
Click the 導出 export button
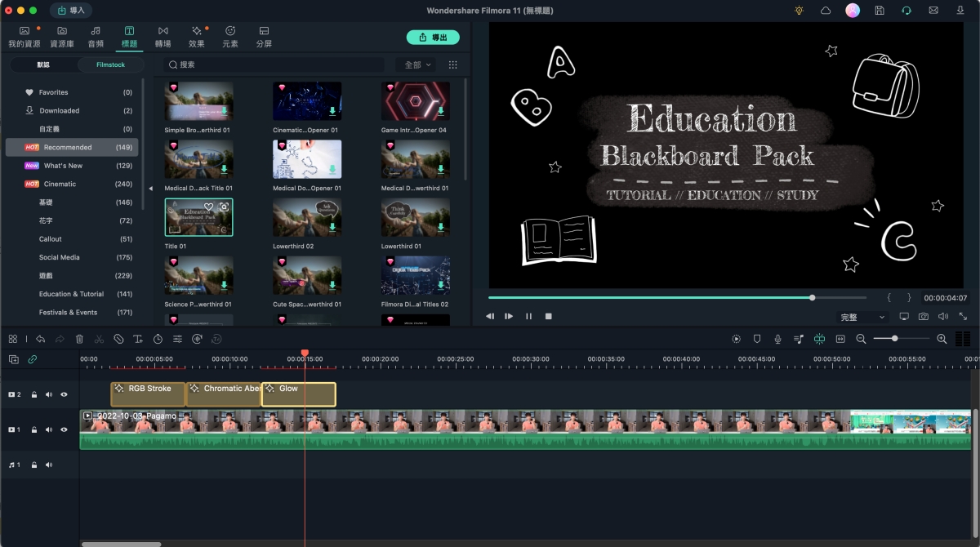[x=433, y=38]
